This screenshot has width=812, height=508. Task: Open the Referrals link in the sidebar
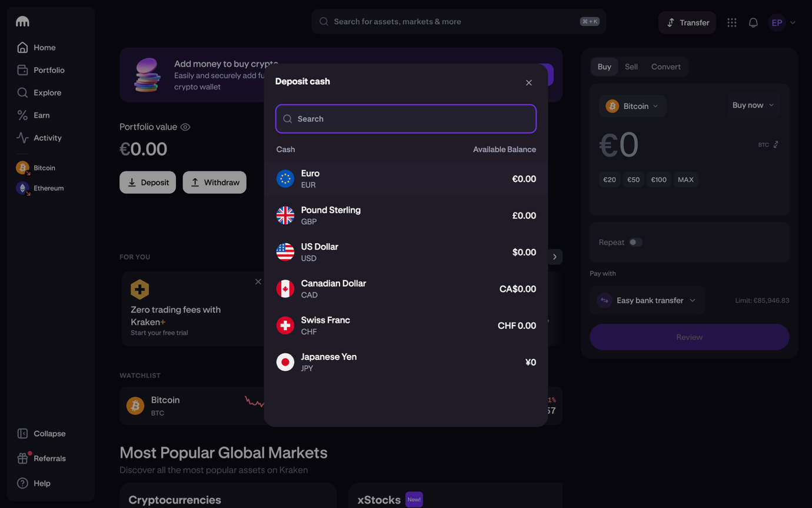49,459
